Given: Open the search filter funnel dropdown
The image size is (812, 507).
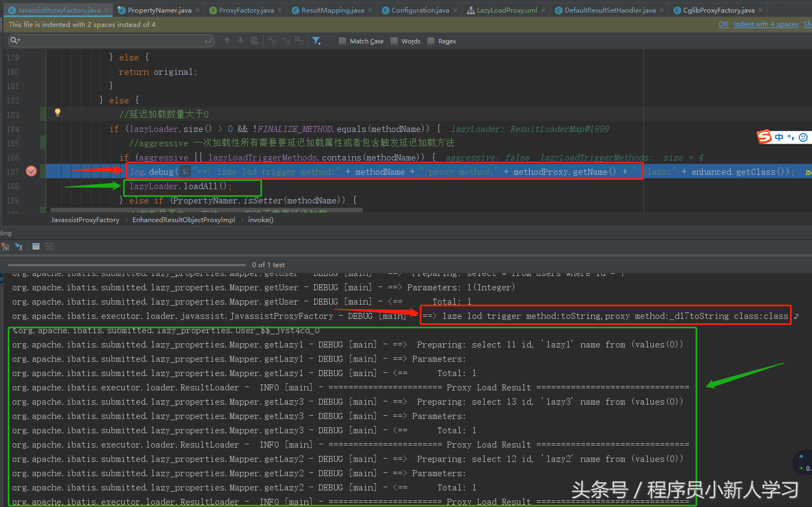Looking at the screenshot, I should [316, 40].
